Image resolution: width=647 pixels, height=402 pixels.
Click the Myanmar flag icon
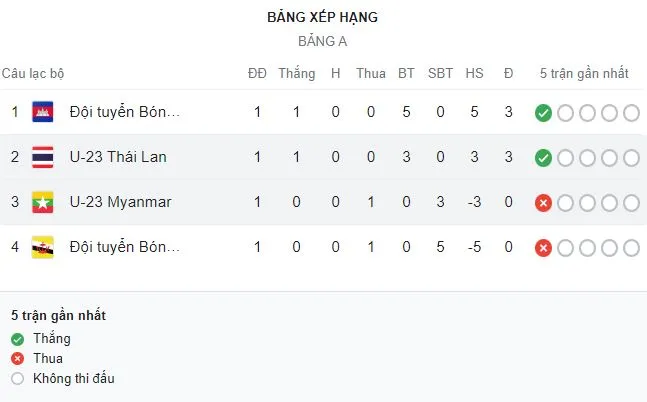(x=42, y=202)
